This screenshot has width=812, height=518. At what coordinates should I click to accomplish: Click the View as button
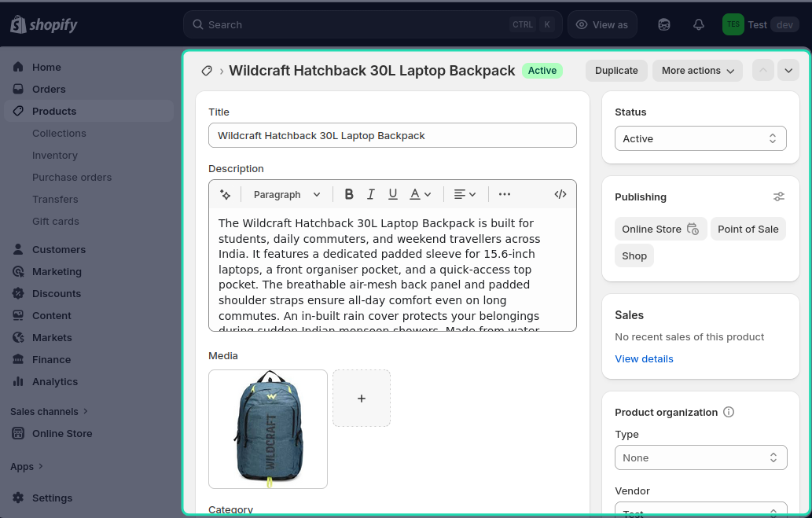602,24
